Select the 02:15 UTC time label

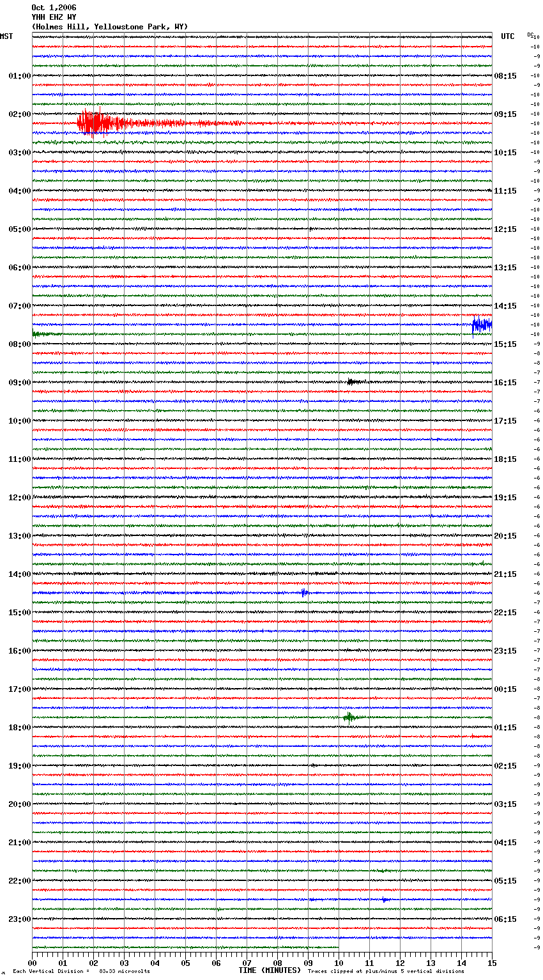(505, 766)
